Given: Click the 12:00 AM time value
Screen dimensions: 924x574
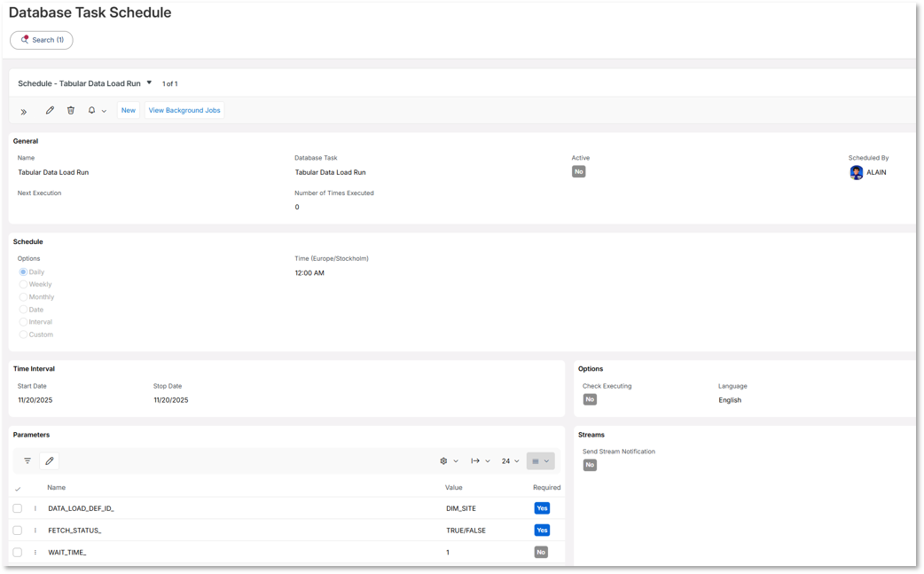Looking at the screenshot, I should [309, 273].
